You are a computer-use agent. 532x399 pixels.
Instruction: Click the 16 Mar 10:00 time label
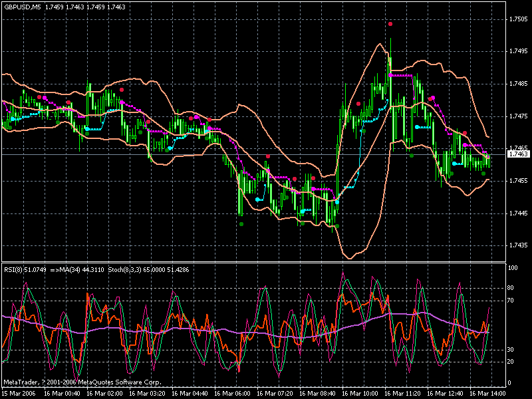point(360,394)
